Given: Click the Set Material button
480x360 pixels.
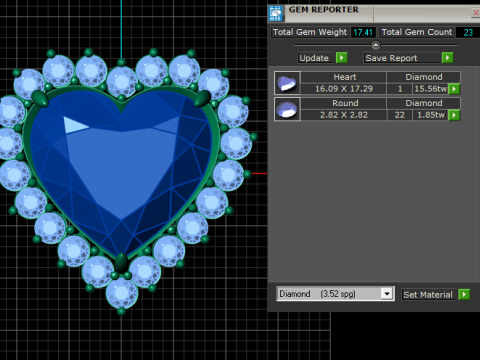Looking at the screenshot, I should click(x=429, y=295).
